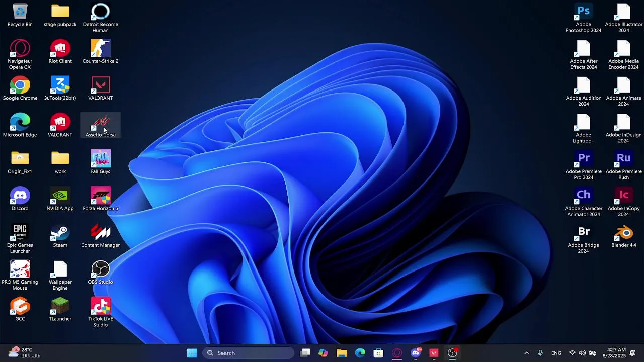The width and height of the screenshot is (644, 362).
Task: Switch to VALORANT in the taskbar
Action: coord(434,353)
